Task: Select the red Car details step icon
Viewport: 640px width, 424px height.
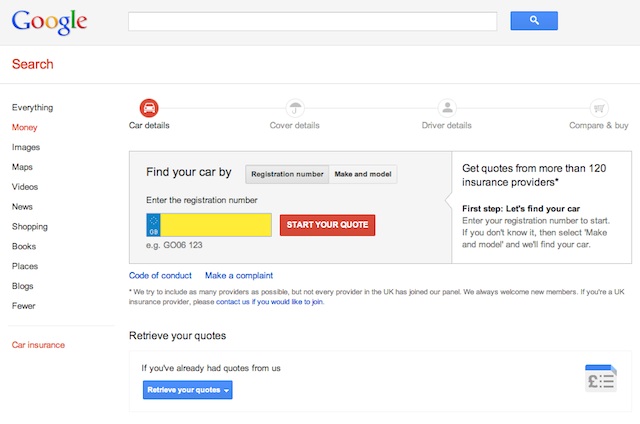Action: click(149, 108)
